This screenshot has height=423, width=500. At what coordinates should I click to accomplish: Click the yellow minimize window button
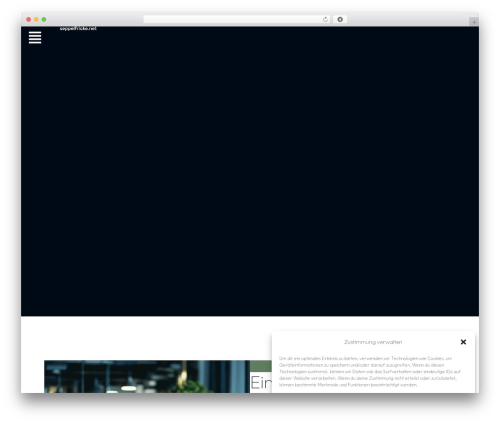[36, 19]
